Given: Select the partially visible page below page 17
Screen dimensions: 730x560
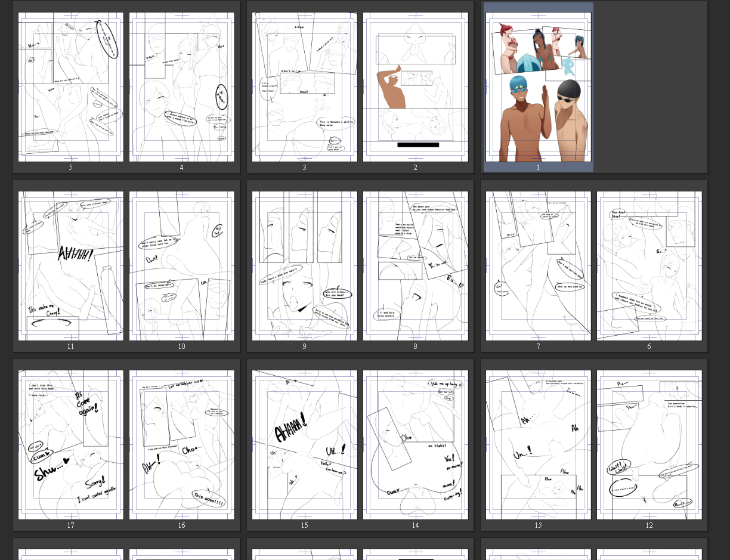Looking at the screenshot, I should point(71,555).
